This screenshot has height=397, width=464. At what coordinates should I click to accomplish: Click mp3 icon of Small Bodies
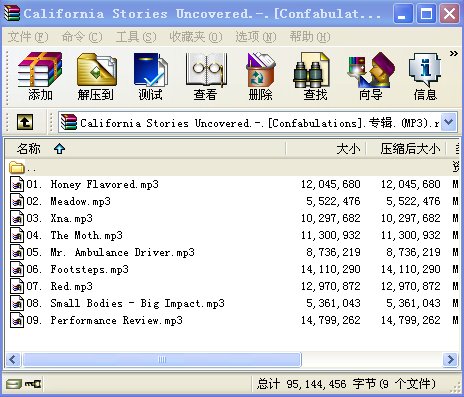(x=17, y=303)
